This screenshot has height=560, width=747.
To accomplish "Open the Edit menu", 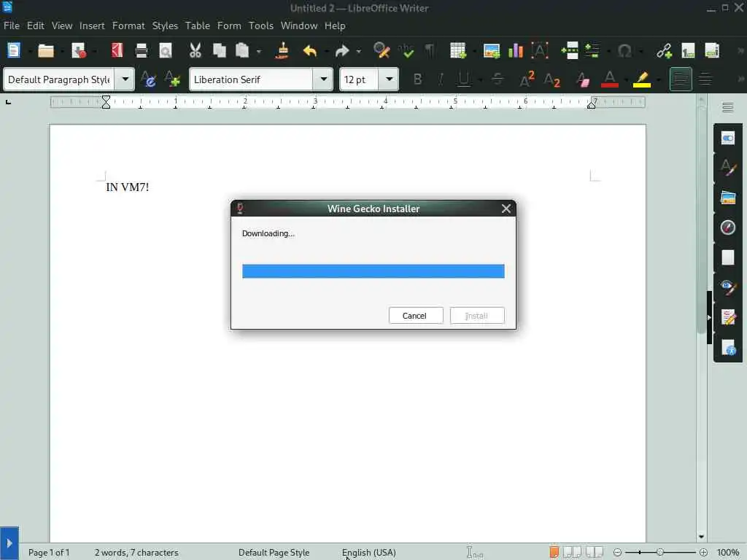I will (35, 26).
